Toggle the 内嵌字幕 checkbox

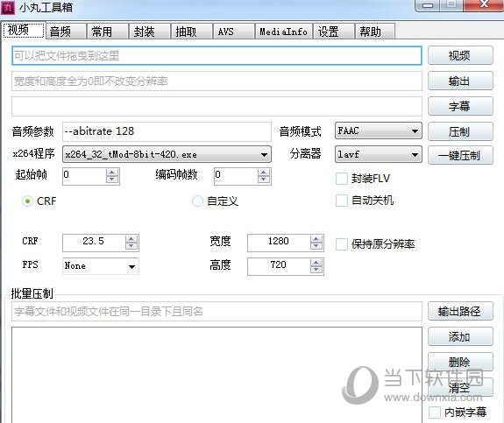point(435,412)
